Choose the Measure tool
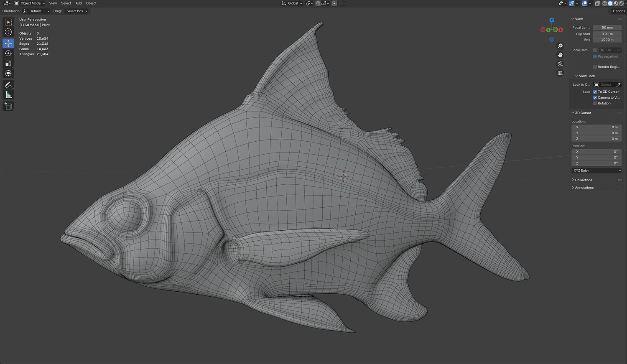Image resolution: width=627 pixels, height=364 pixels. point(8,95)
